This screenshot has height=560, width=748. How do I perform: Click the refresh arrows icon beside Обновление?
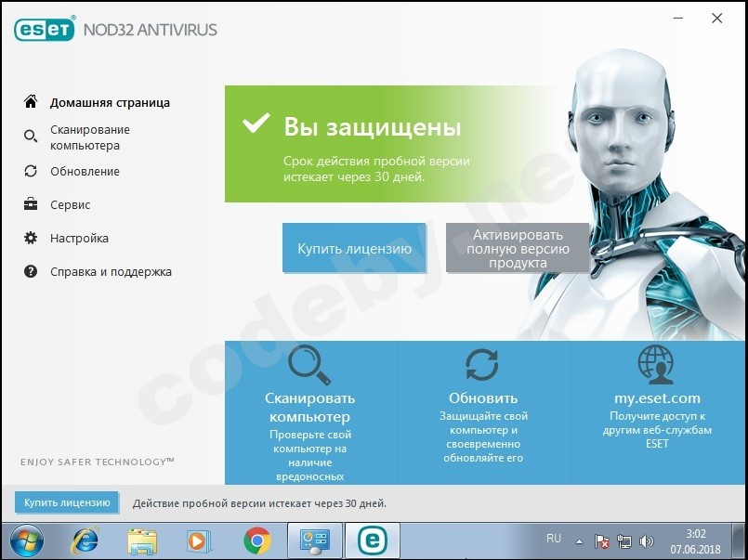coord(31,171)
